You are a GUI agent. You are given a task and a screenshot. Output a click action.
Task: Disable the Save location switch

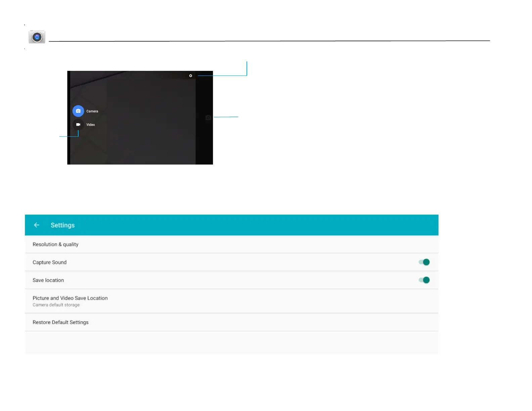pos(424,280)
